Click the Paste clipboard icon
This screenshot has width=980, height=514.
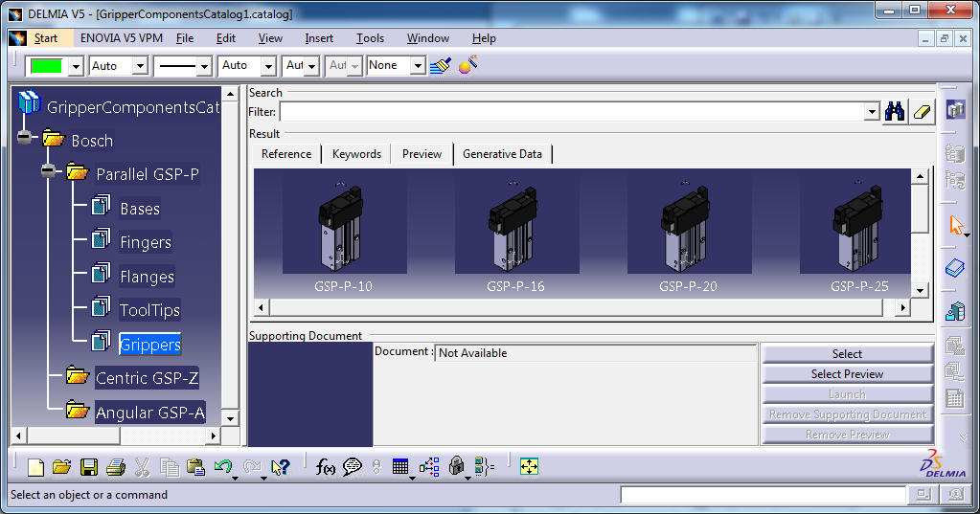coord(195,466)
